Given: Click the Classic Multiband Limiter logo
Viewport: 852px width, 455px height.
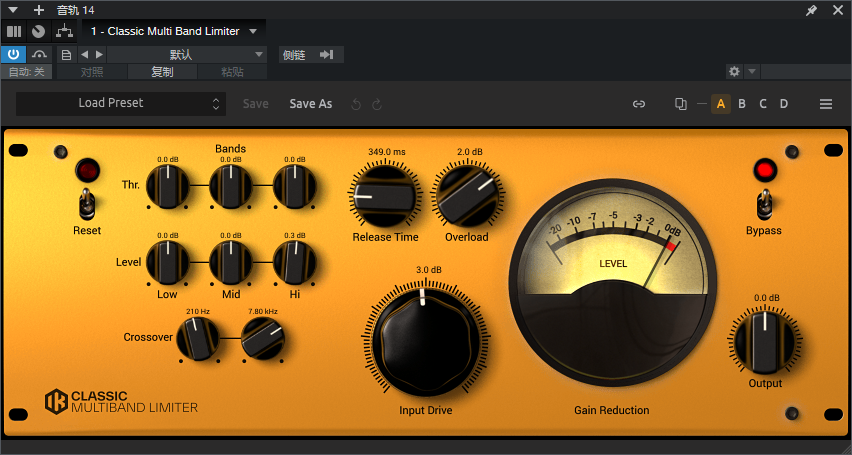Looking at the screenshot, I should click(121, 402).
